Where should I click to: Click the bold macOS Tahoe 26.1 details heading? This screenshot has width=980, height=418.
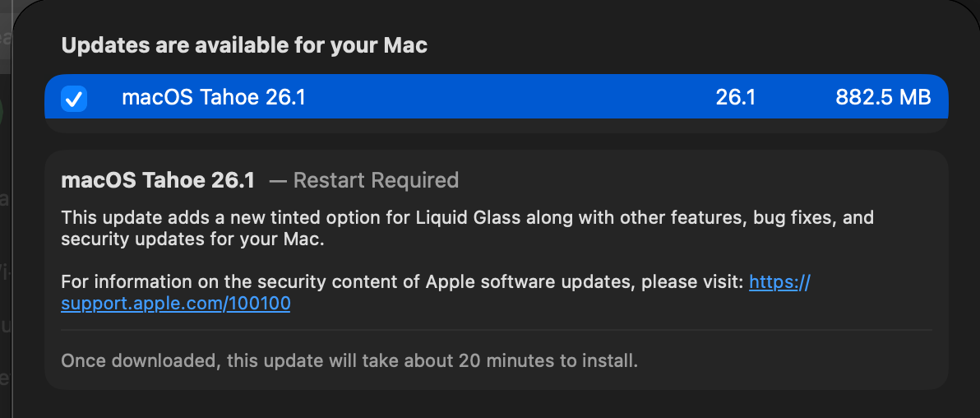[158, 180]
